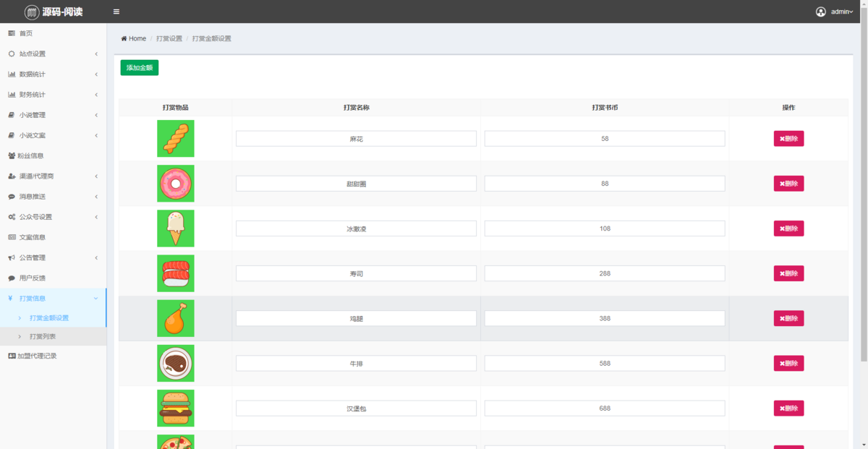868x449 pixels.
Task: Open the 打赏设置 breadcrumb link
Action: coord(169,38)
